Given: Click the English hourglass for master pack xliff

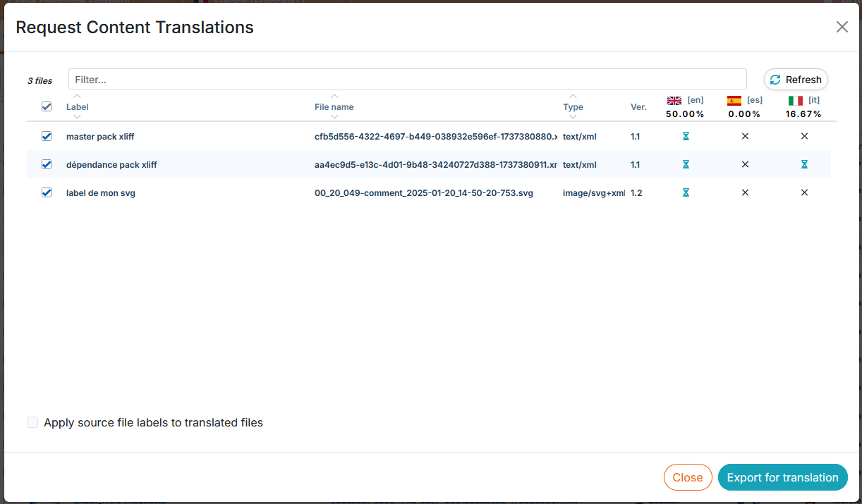Looking at the screenshot, I should pos(686,136).
